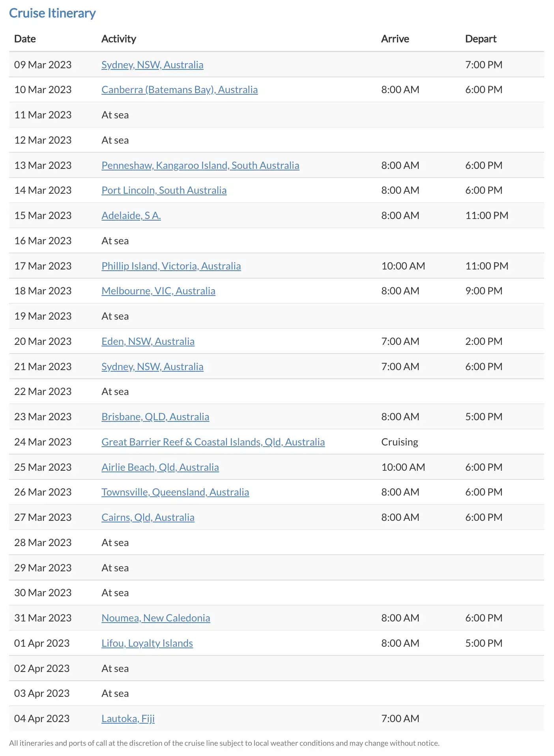Open the Adelaide, S A. port page
Image resolution: width=554 pixels, height=756 pixels.
pos(131,216)
